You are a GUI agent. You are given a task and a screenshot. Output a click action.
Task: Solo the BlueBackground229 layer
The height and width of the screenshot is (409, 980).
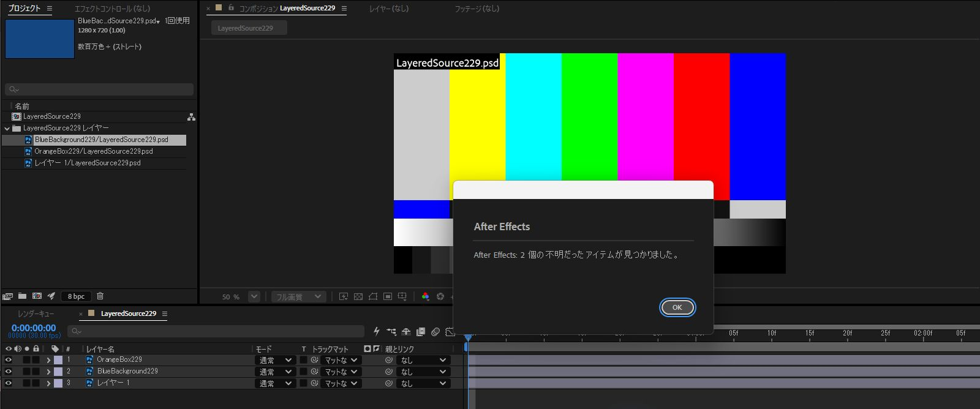(x=26, y=372)
